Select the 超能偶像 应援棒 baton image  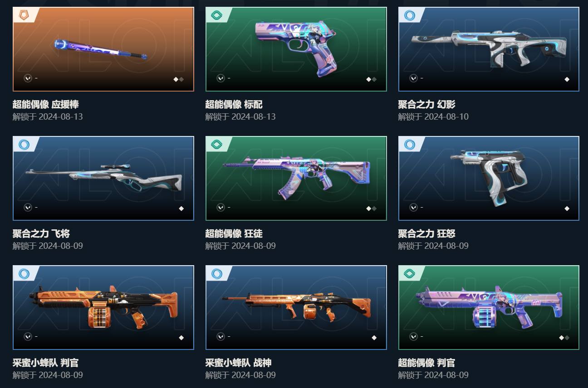(101, 50)
